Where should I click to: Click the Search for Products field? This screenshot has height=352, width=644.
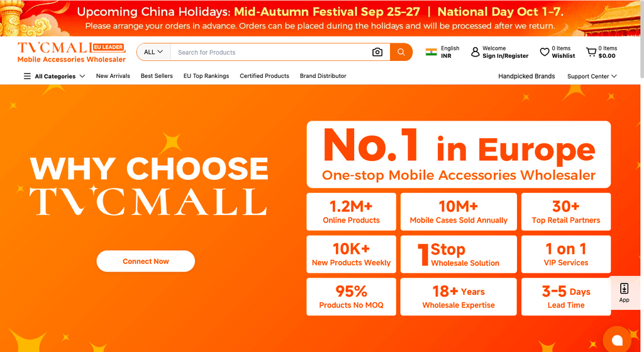click(x=271, y=52)
